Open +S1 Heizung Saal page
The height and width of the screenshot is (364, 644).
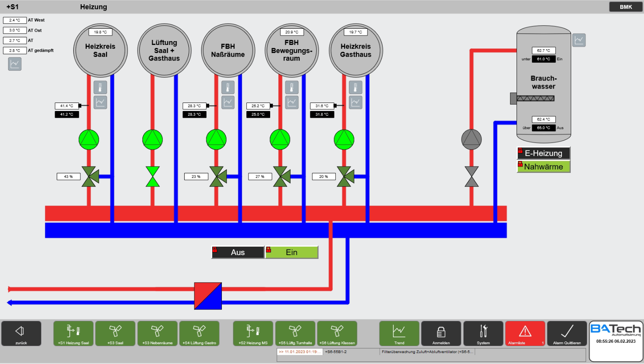pyautogui.click(x=73, y=333)
